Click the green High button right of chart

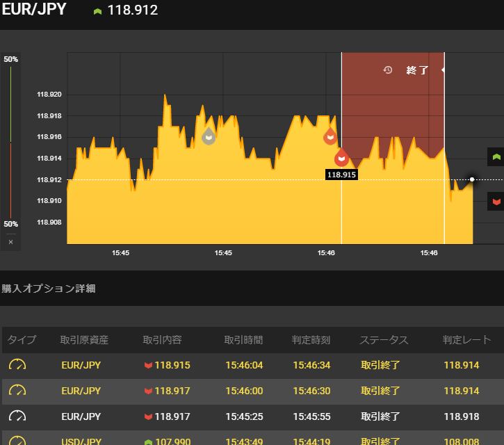pos(496,157)
